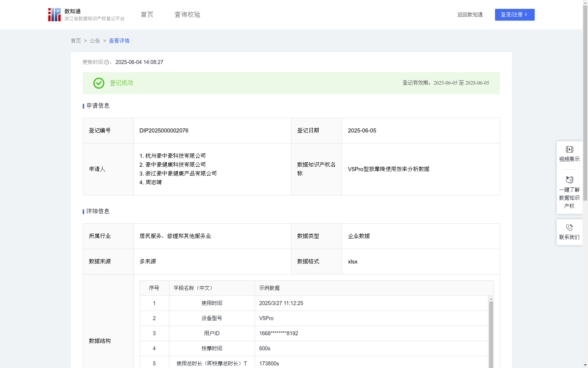The image size is (588, 368).
Task: Select registration number DIP2025000002076
Action: (x=164, y=131)
